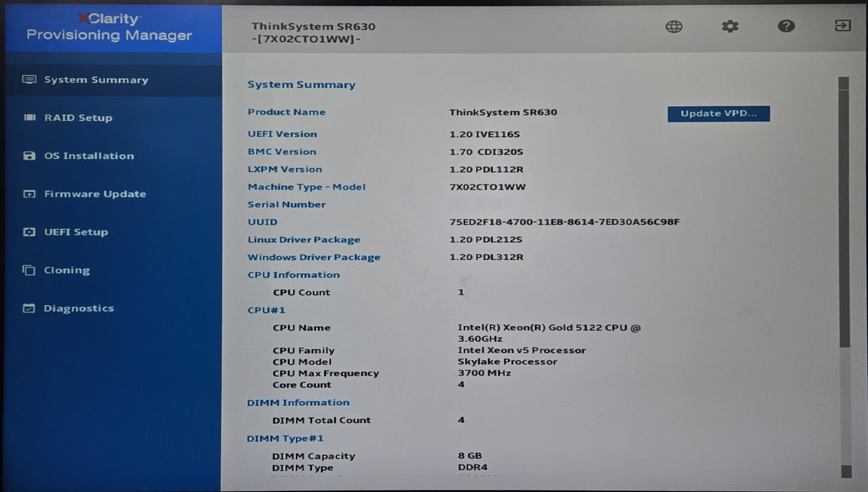Click the RAID Setup sidebar icon
The width and height of the screenshot is (868, 492).
30,117
